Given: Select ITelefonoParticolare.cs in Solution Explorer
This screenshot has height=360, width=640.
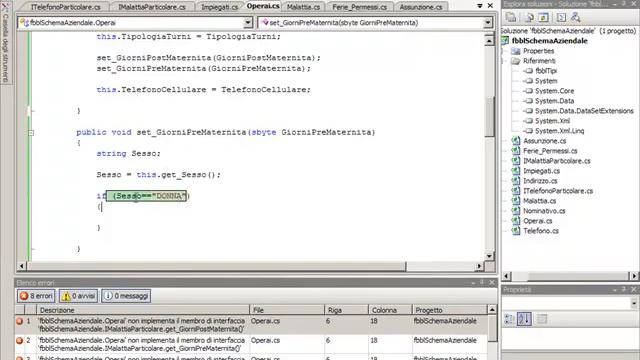Looking at the screenshot, I should [x=558, y=191].
